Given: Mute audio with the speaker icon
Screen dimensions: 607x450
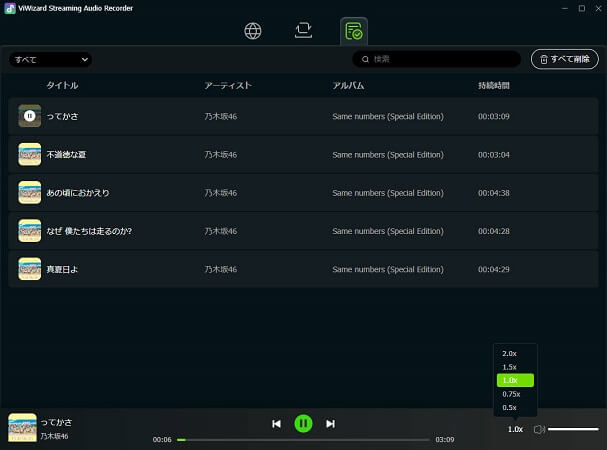Looking at the screenshot, I should point(539,429).
